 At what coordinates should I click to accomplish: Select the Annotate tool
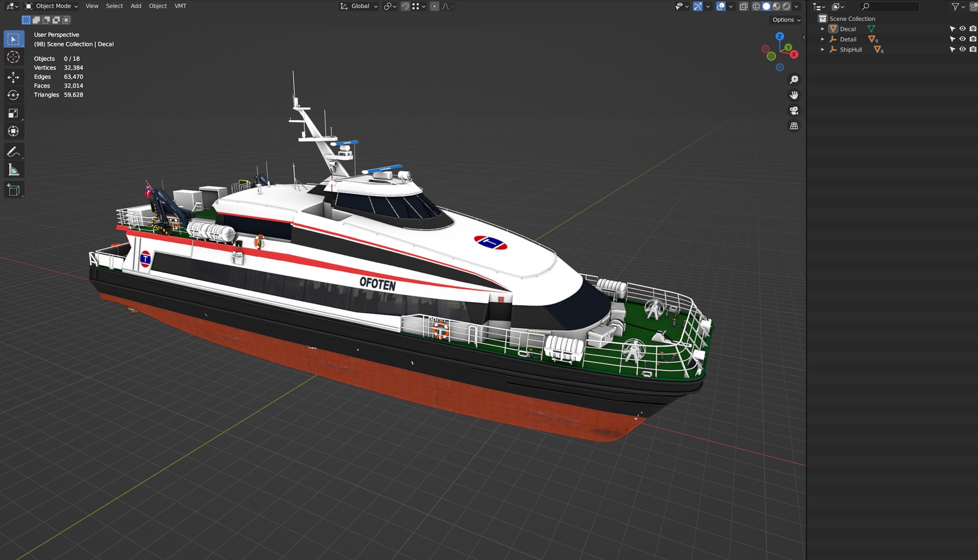[13, 152]
